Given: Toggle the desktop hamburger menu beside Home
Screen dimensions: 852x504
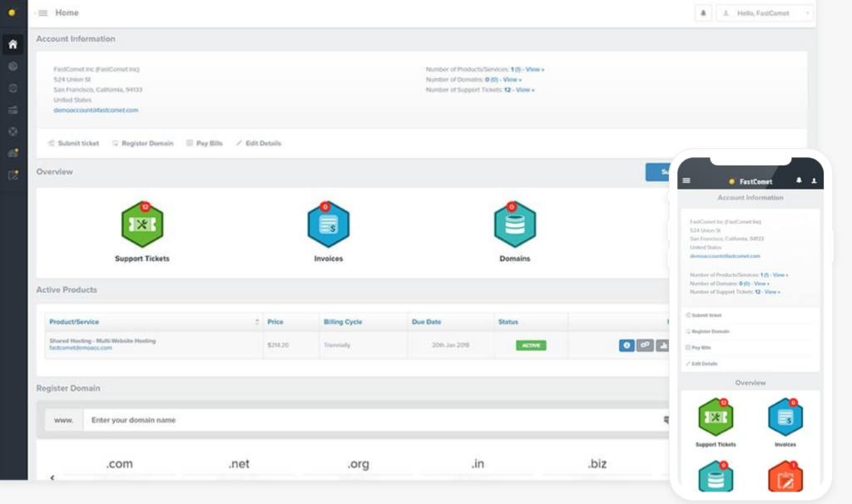Looking at the screenshot, I should (42, 13).
